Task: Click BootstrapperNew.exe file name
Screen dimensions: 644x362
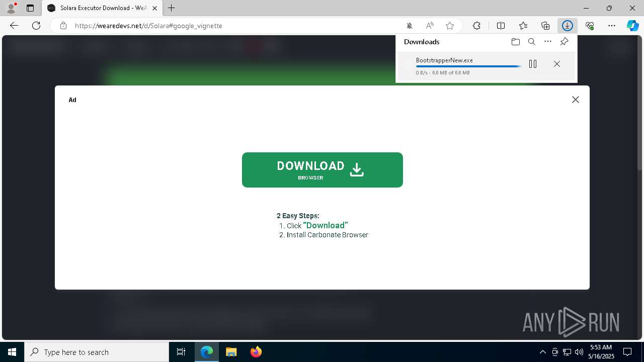Action: pos(444,60)
